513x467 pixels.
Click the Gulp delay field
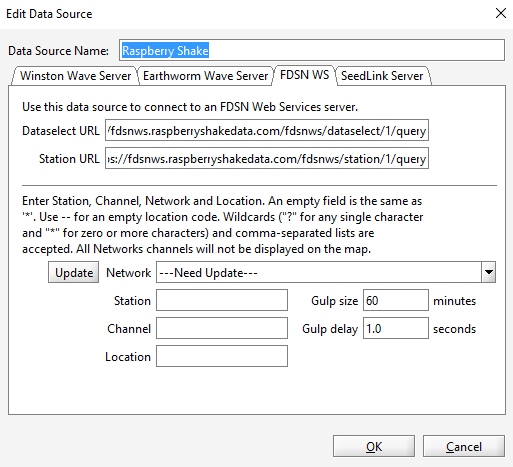(x=396, y=328)
